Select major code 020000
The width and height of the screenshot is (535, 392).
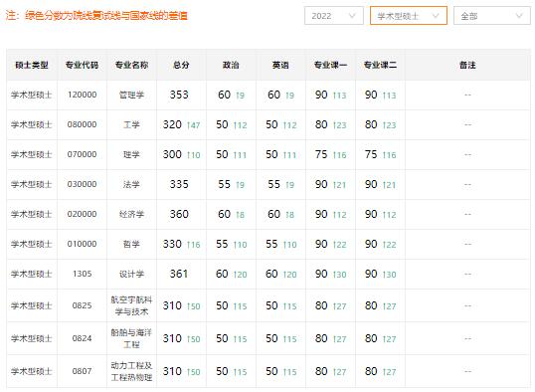(x=82, y=214)
